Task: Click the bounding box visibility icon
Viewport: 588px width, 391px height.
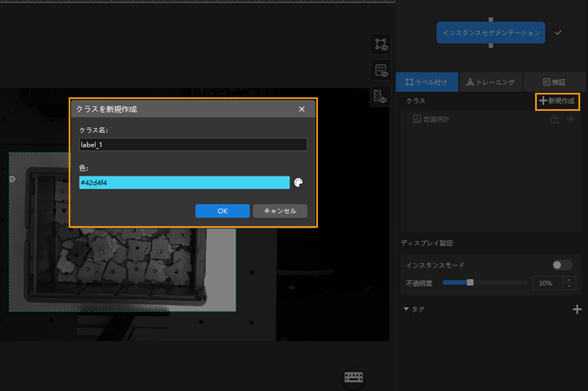Action: pyautogui.click(x=381, y=44)
